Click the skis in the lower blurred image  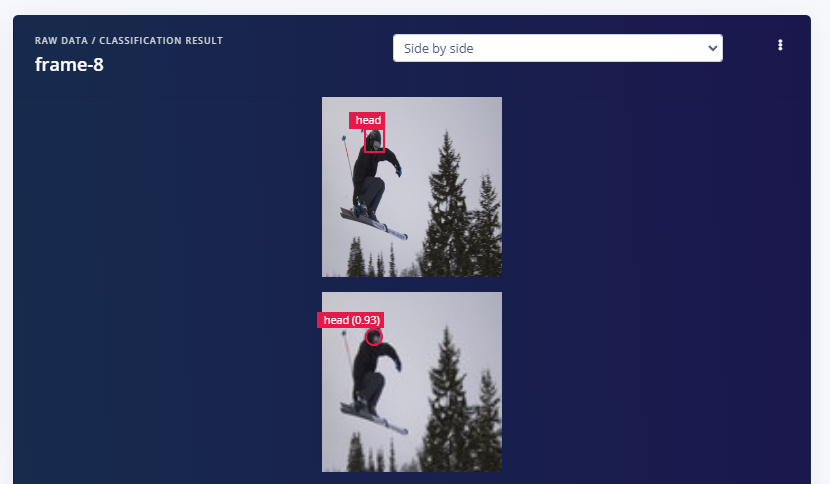(x=374, y=418)
